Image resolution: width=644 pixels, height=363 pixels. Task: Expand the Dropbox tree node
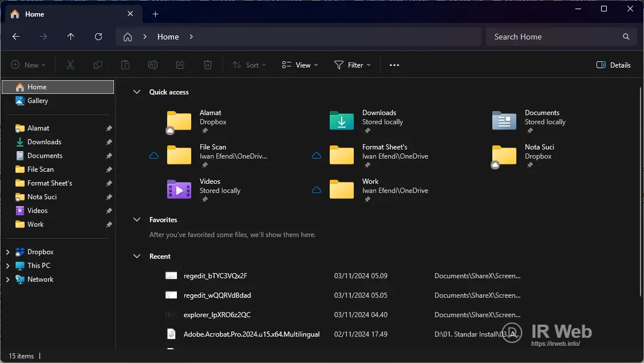[x=7, y=252]
